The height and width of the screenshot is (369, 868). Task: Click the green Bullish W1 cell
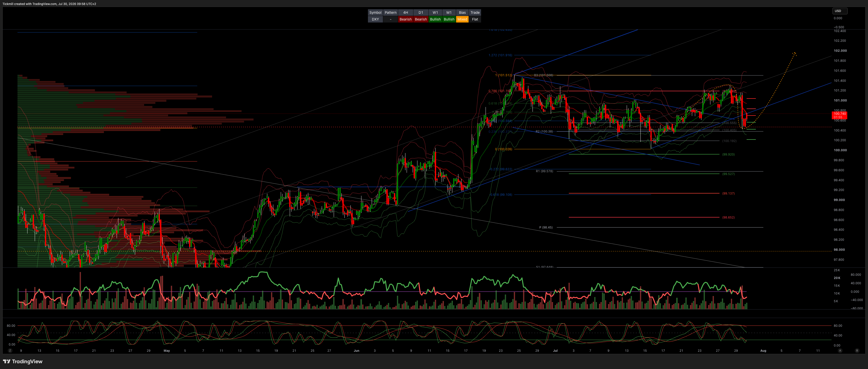click(435, 19)
